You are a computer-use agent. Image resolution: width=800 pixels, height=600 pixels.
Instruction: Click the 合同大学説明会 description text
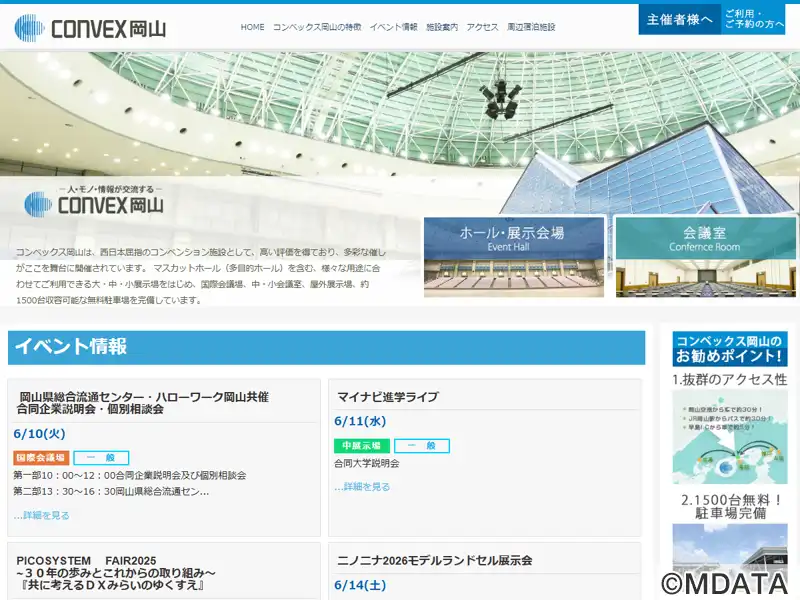367,463
